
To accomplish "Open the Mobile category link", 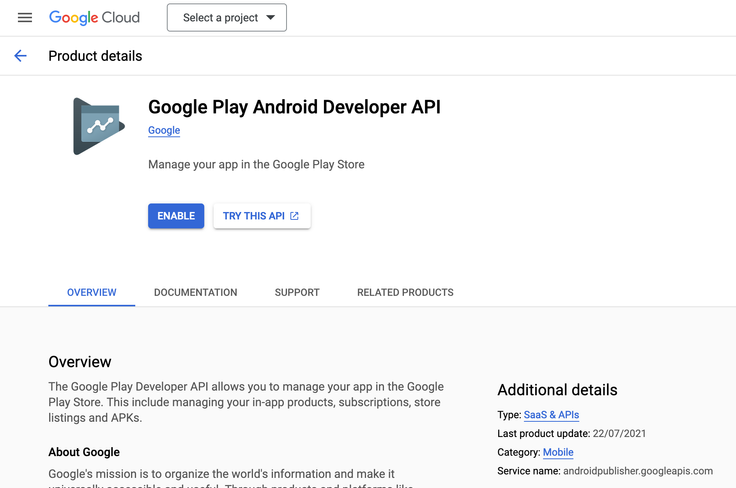I will [558, 452].
